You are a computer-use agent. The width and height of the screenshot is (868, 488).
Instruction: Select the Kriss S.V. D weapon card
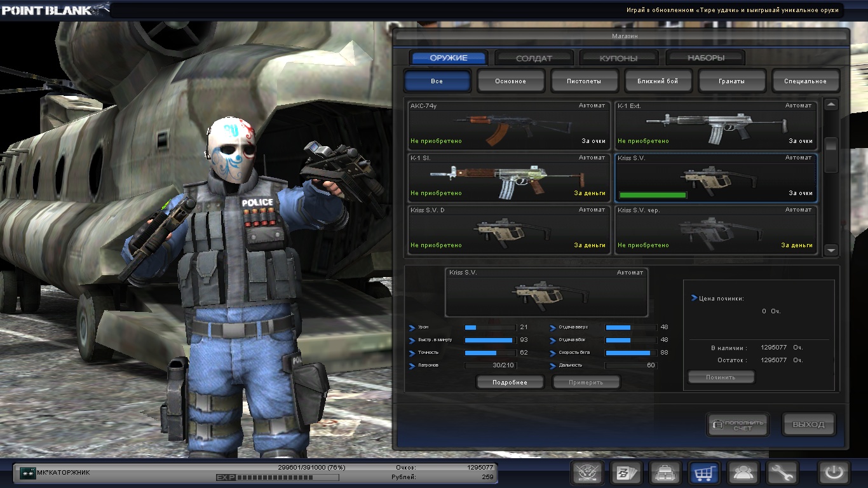(x=508, y=229)
